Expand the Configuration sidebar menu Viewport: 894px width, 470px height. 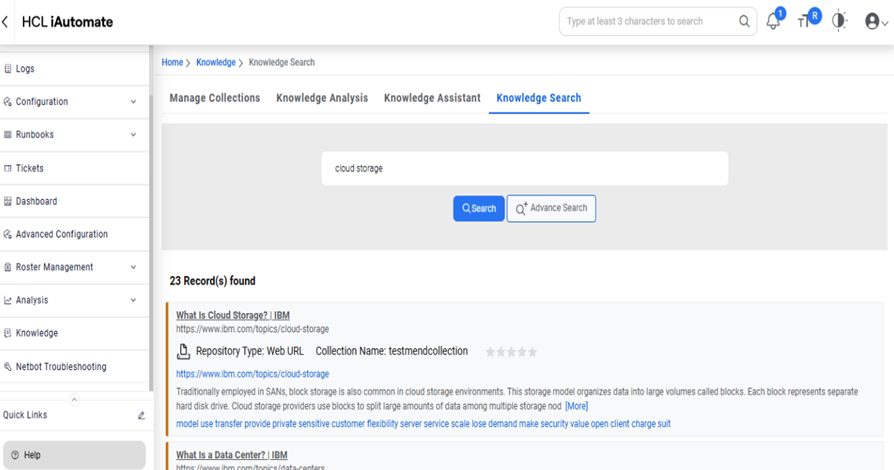coord(133,102)
